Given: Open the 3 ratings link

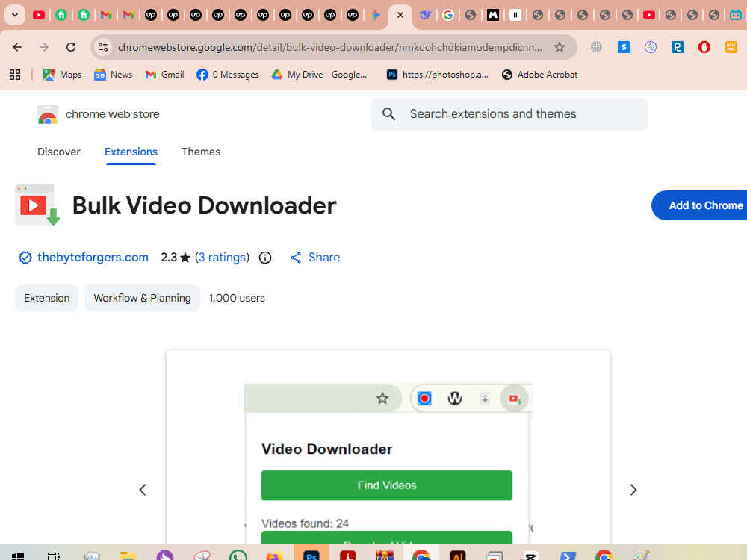Looking at the screenshot, I should [x=222, y=258].
